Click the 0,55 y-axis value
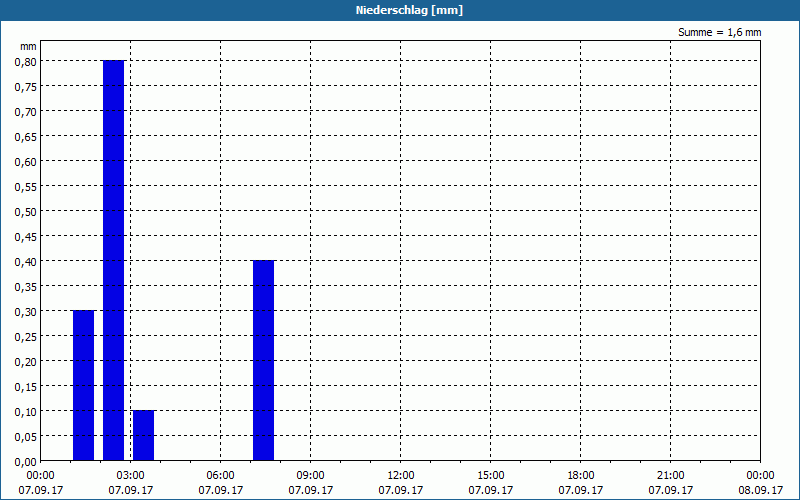800x500 pixels. pos(26,186)
